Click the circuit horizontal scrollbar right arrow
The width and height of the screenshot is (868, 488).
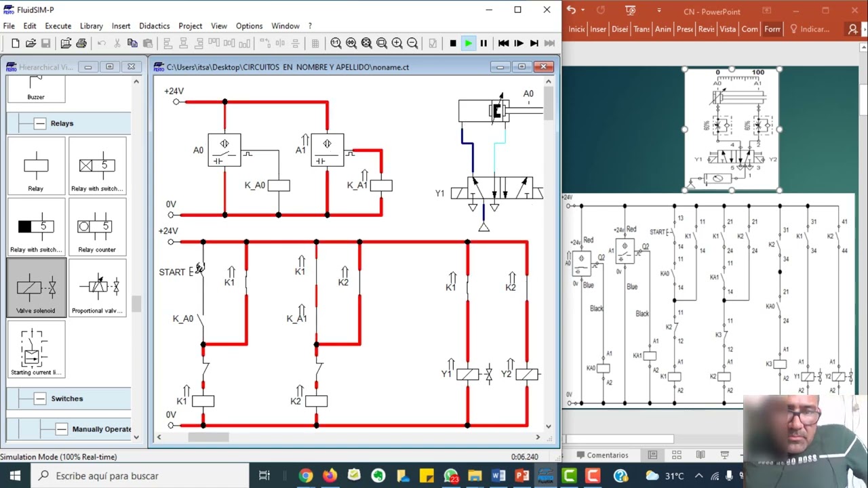[538, 437]
